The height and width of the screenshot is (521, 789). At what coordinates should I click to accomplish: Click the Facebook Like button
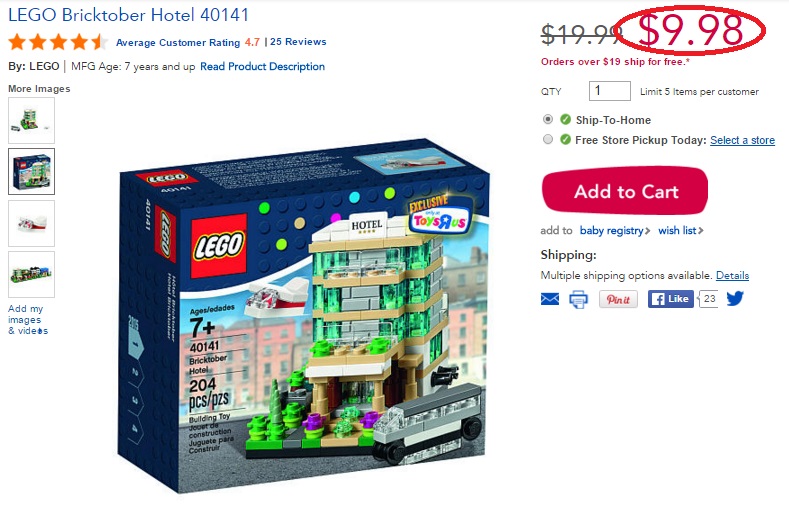coord(670,299)
